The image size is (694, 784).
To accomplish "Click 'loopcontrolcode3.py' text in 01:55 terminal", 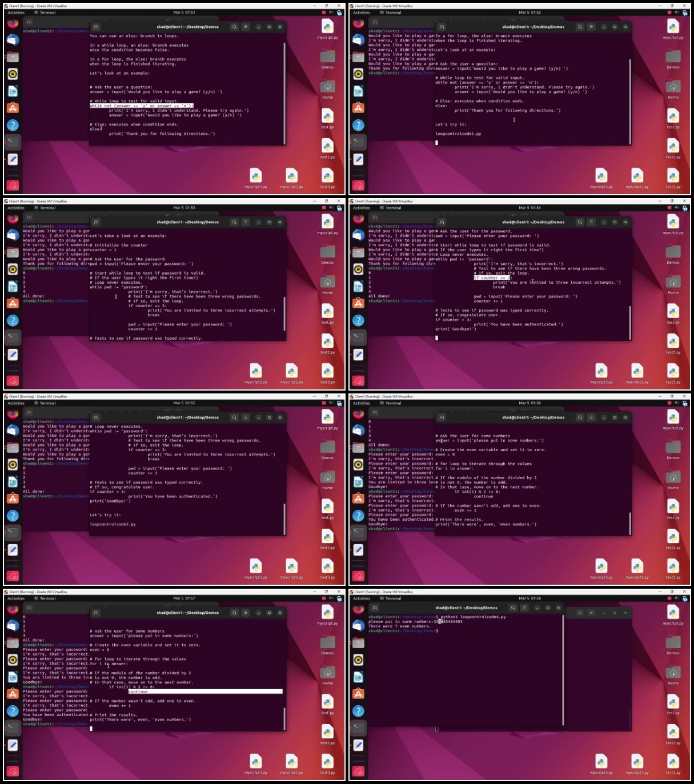I will [113, 524].
